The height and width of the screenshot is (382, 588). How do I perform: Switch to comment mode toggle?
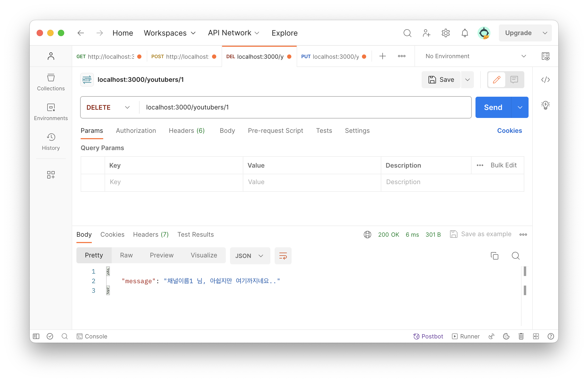pyautogui.click(x=514, y=80)
